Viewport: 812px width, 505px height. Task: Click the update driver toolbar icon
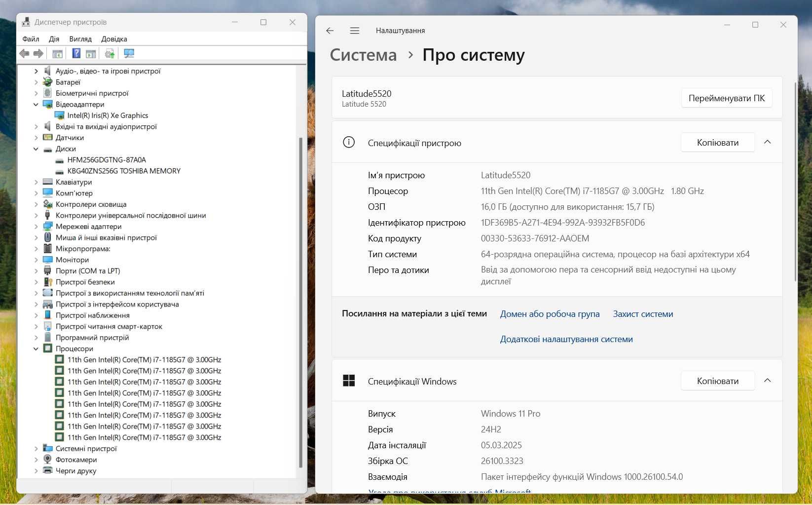coord(110,53)
